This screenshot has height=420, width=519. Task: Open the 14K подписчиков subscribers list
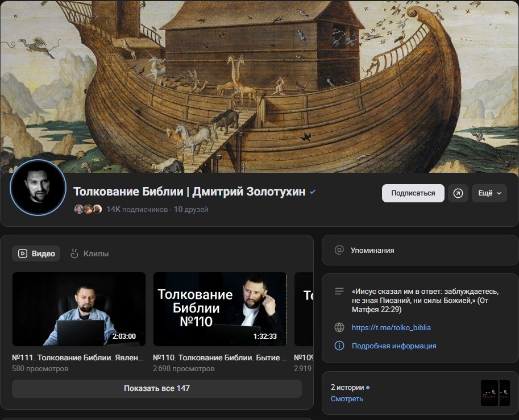point(136,209)
